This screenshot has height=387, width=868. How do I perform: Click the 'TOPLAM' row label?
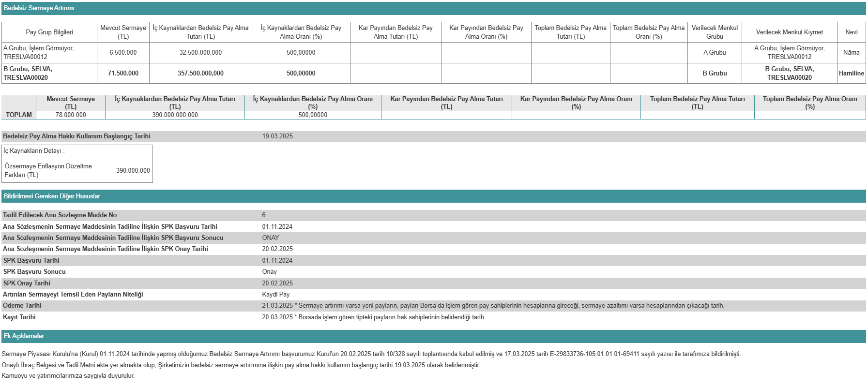tap(19, 115)
